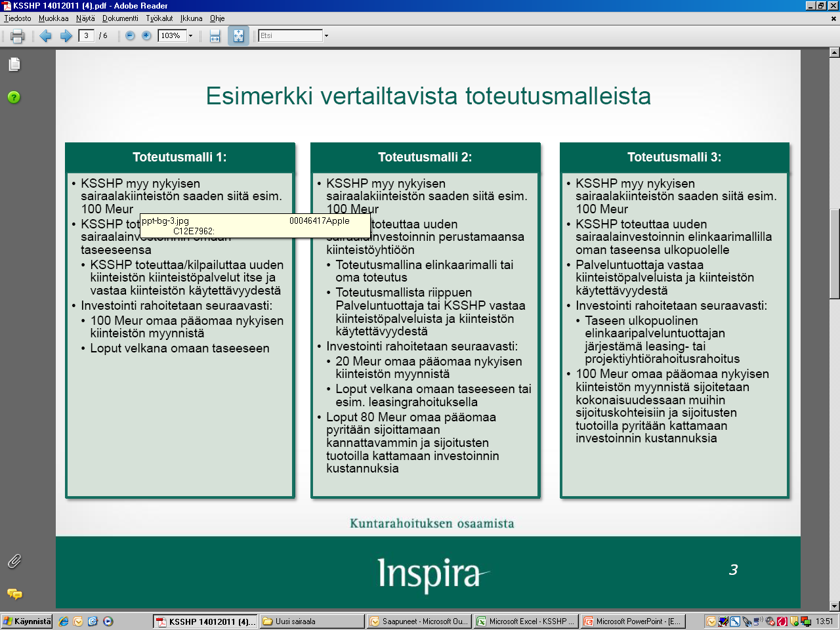This screenshot has height=630, width=840.
Task: Launch Windows Media Player from quick launch
Action: (x=108, y=621)
